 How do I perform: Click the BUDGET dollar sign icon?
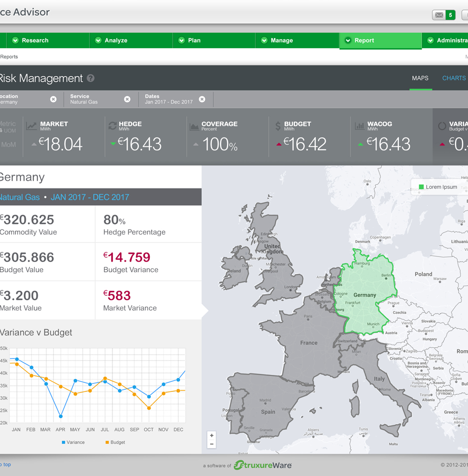278,126
